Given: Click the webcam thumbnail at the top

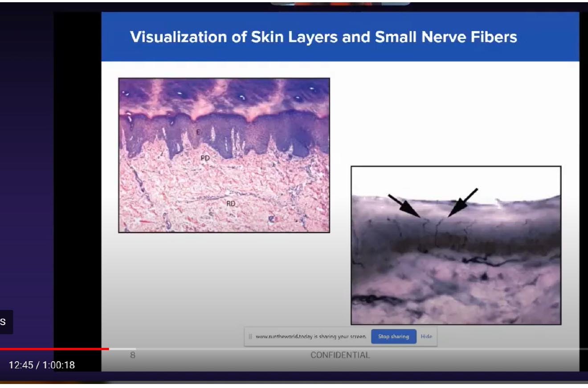Looking at the screenshot, I should pyautogui.click(x=340, y=3).
